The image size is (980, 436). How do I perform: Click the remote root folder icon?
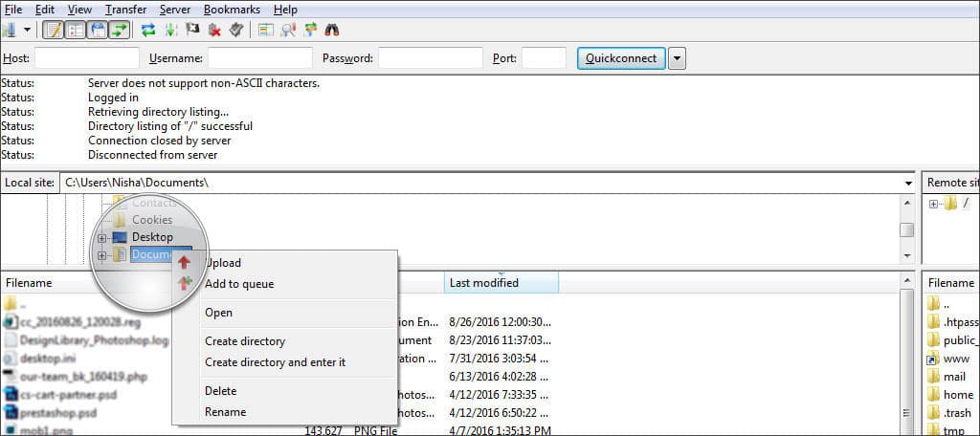pyautogui.click(x=950, y=203)
